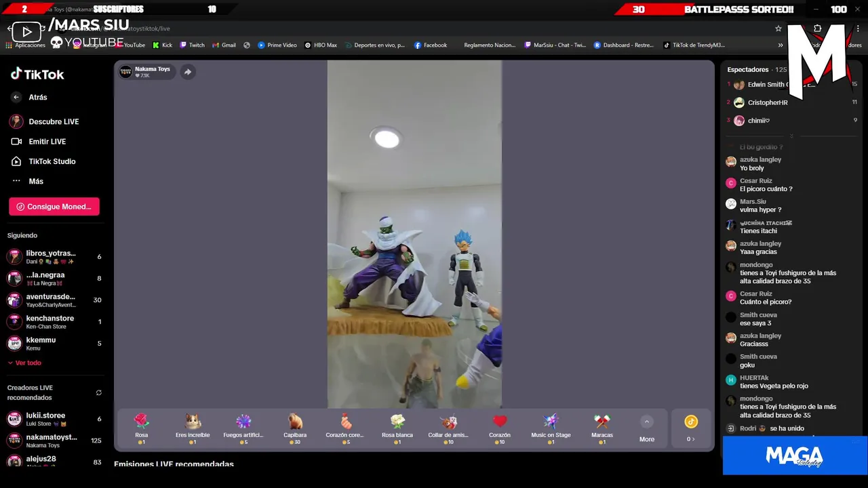Show hidden bookmarks overflow chevron
868x488 pixels.
pos(781,45)
